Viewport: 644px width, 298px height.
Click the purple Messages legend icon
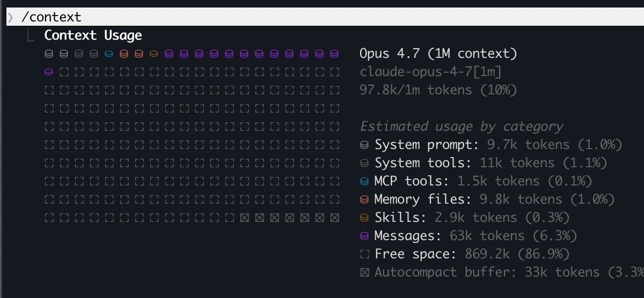(x=364, y=236)
